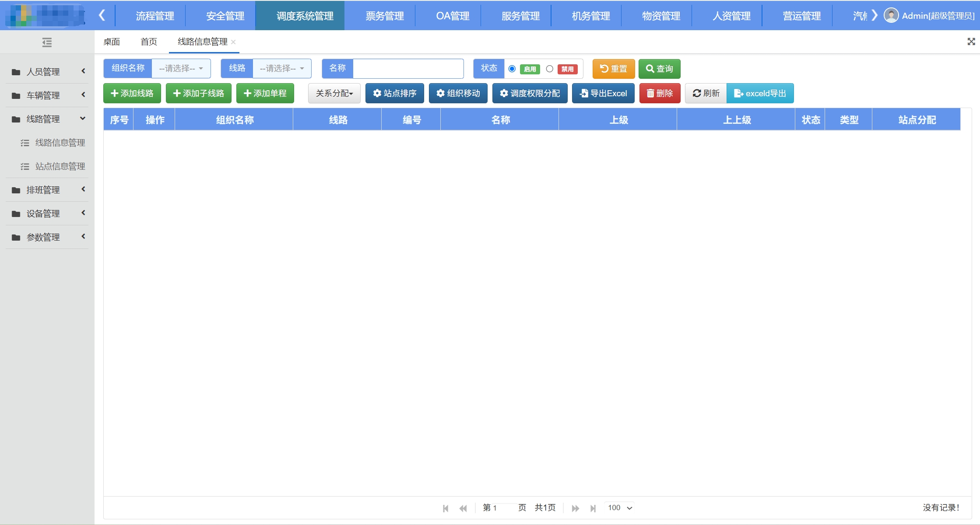This screenshot has height=525, width=980.
Task: Select the 禁用 status radio button
Action: click(550, 69)
